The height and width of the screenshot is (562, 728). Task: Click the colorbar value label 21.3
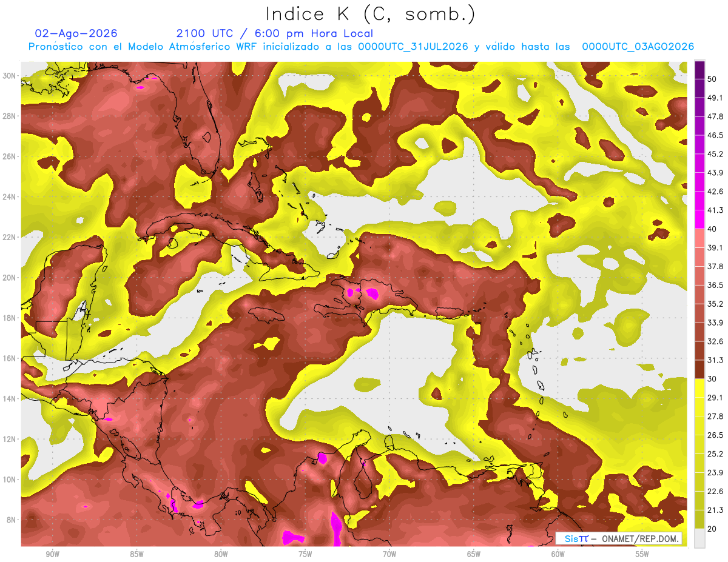click(x=716, y=510)
